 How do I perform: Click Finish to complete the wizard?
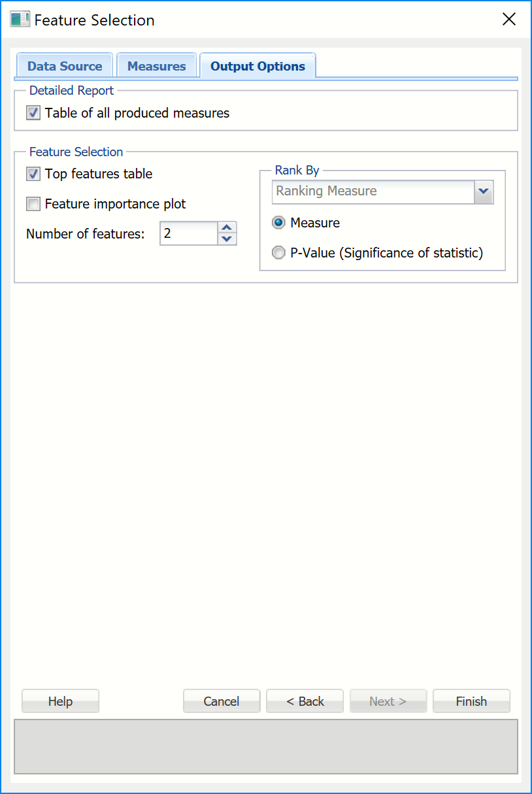(x=471, y=701)
